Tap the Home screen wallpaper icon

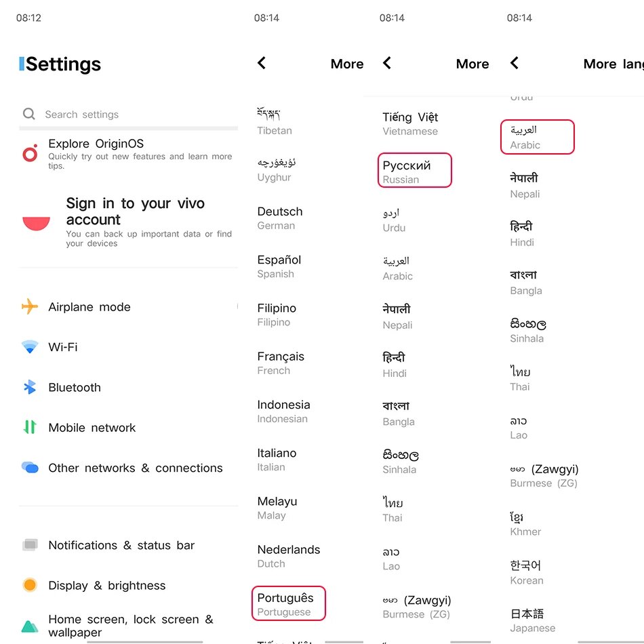tap(30, 626)
